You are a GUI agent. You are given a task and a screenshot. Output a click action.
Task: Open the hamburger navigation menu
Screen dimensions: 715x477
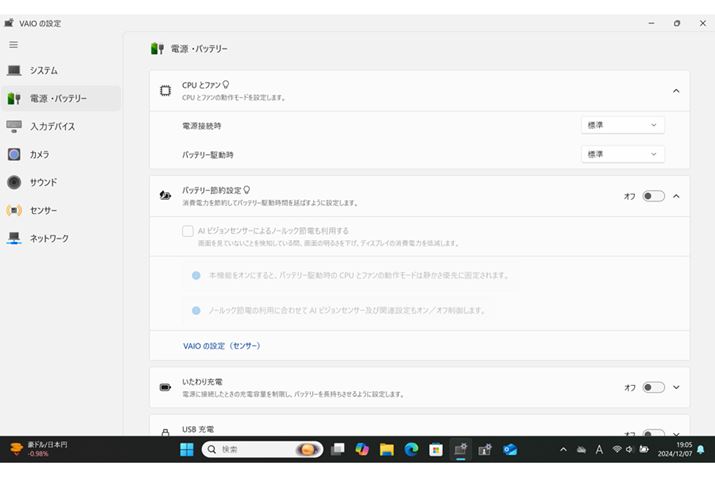click(13, 45)
